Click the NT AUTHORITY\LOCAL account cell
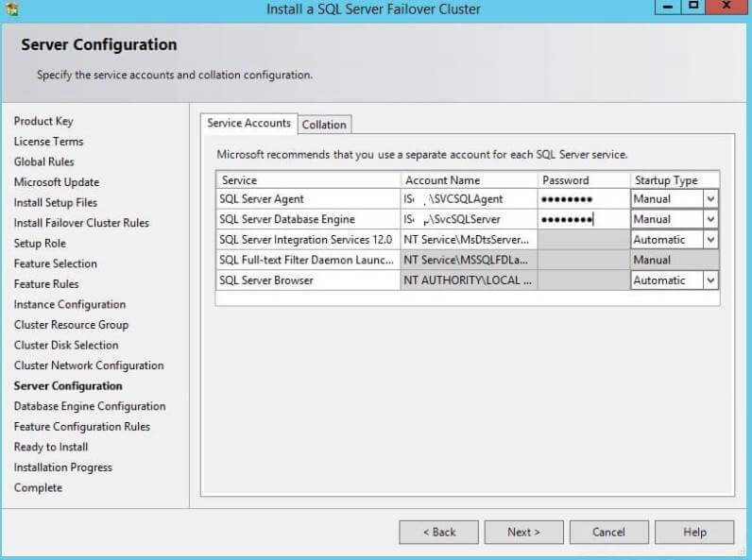The width and height of the screenshot is (752, 560). [469, 280]
